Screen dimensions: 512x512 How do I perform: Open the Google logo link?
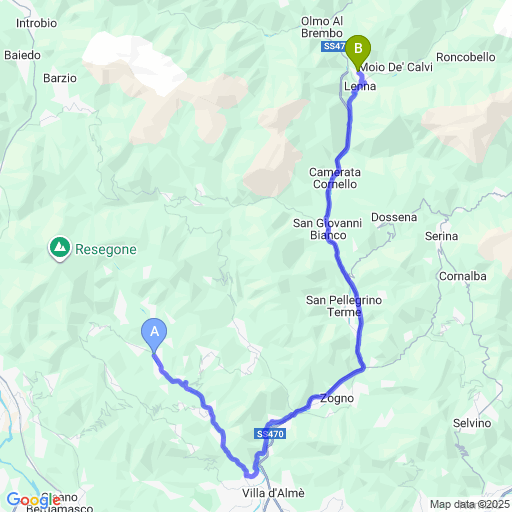click(x=34, y=500)
